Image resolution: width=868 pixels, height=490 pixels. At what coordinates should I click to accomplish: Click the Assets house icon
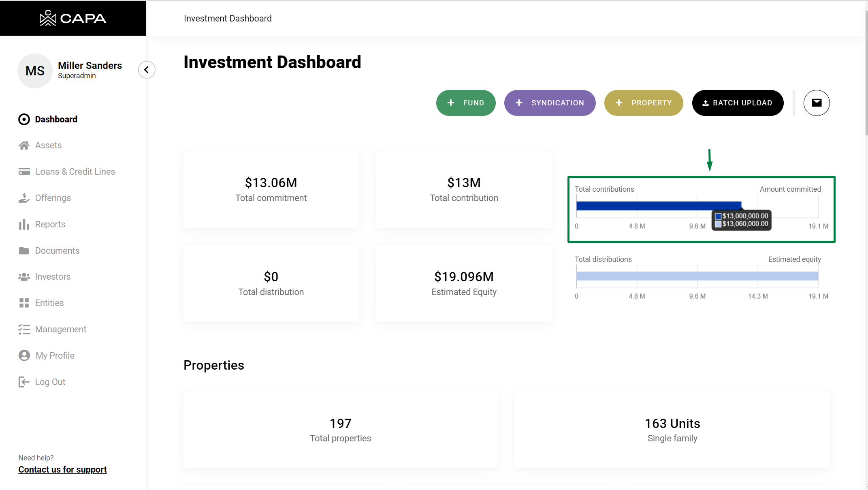[x=24, y=146]
